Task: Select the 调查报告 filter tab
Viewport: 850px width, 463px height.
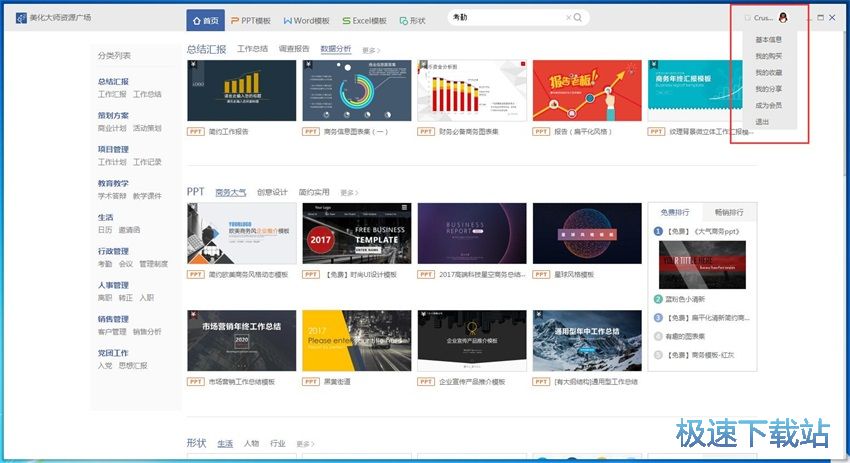Action: click(294, 49)
